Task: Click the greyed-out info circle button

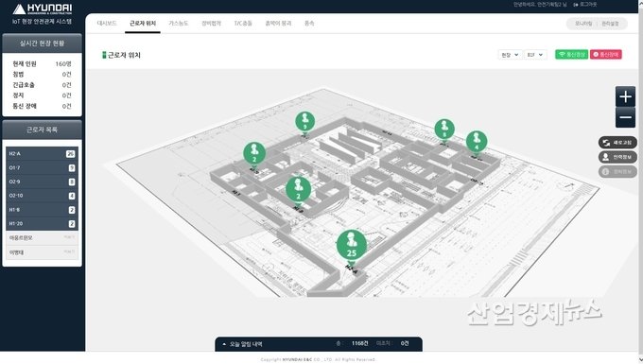Action: click(x=617, y=171)
